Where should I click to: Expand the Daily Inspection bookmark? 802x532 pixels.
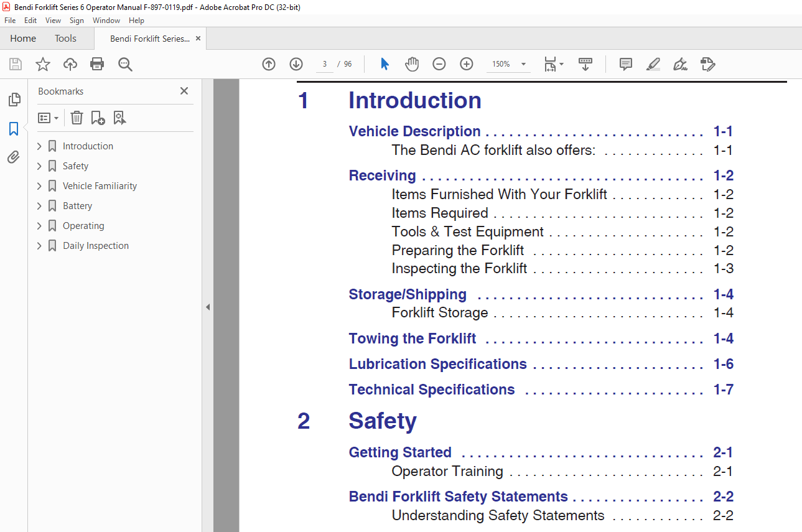tap(40, 246)
